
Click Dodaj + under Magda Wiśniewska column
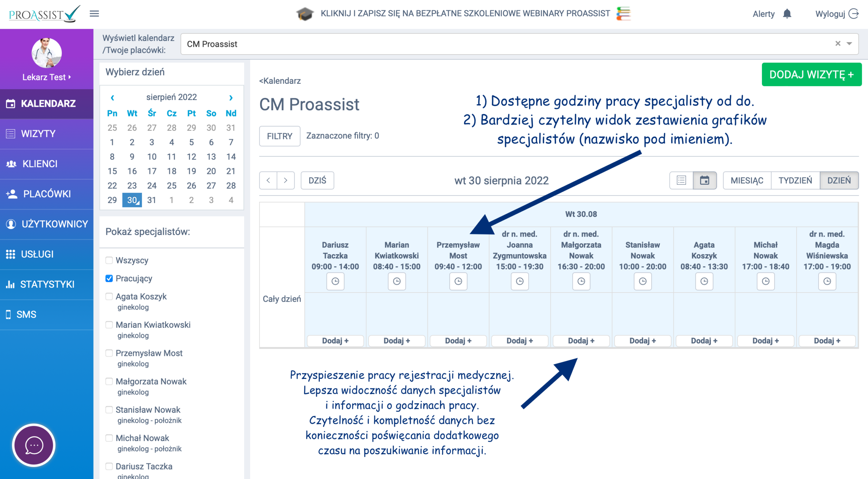pyautogui.click(x=827, y=341)
